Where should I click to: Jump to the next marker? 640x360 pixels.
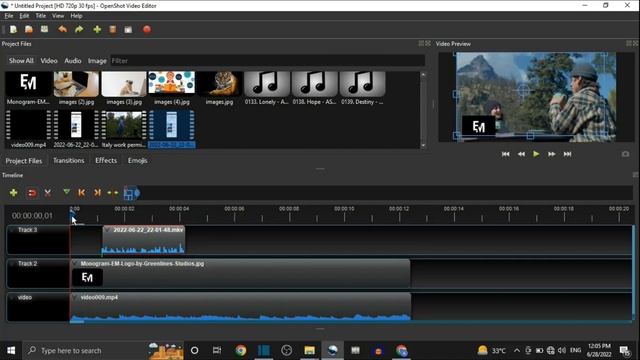coord(97,193)
